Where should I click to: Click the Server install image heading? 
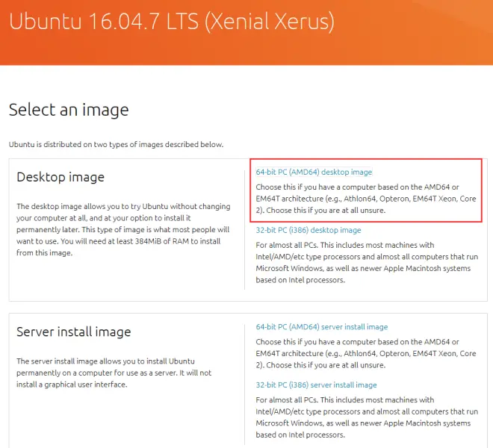(73, 332)
